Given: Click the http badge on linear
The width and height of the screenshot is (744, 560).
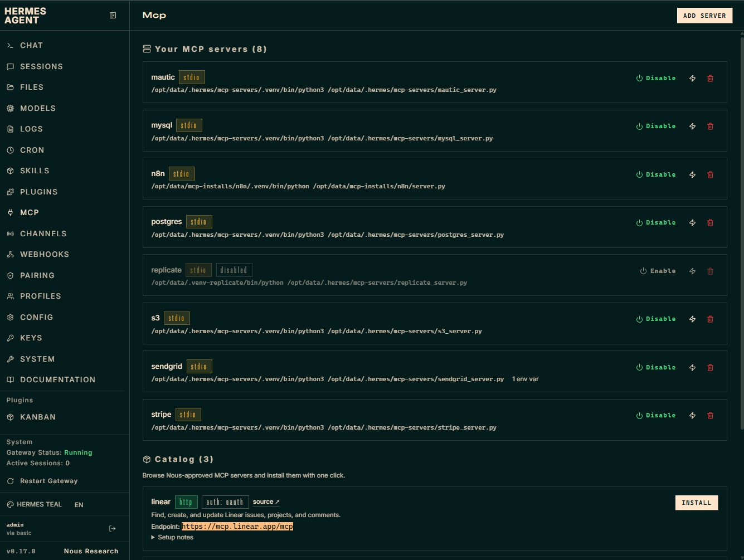Looking at the screenshot, I should [186, 503].
